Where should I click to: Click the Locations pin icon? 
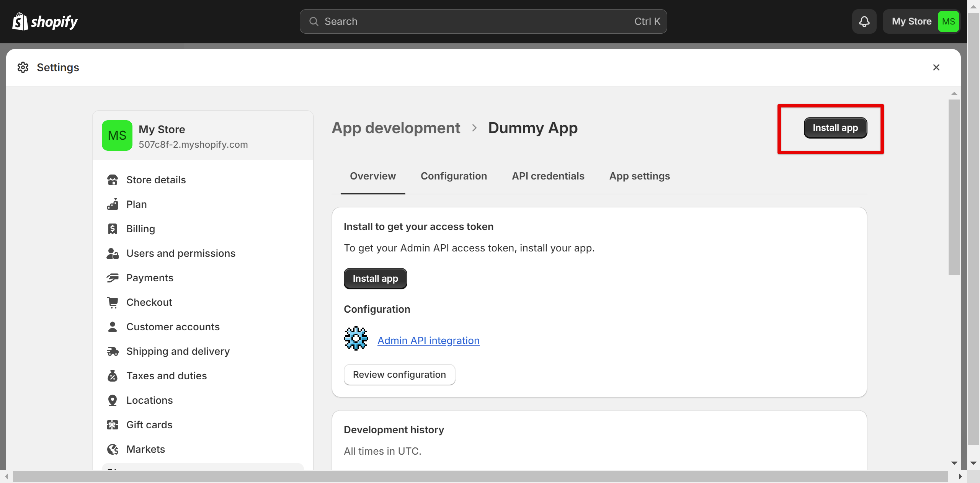coord(113,400)
